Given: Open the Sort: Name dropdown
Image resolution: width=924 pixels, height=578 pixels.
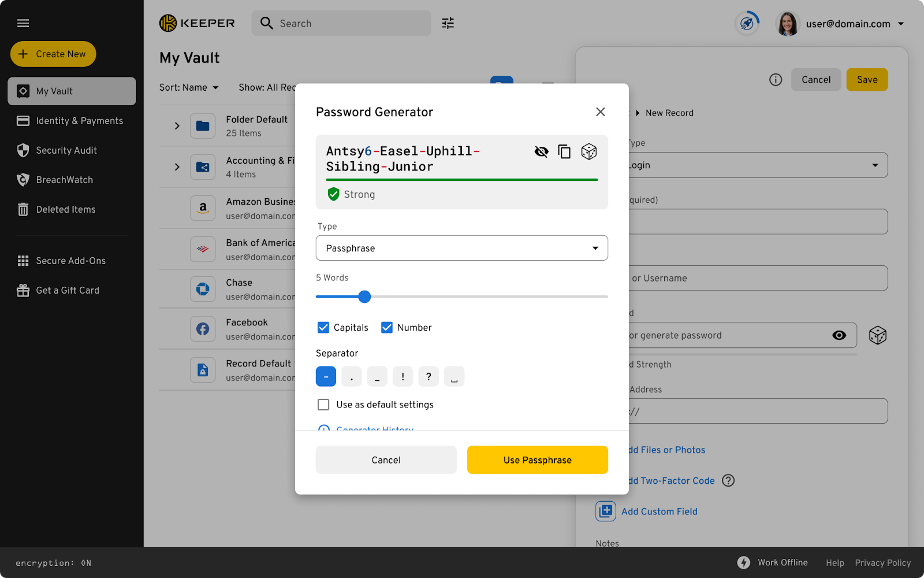Looking at the screenshot, I should tap(189, 87).
